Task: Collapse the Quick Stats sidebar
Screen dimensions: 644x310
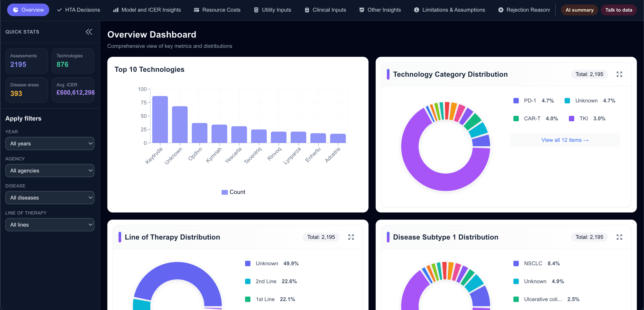Action: coord(89,32)
